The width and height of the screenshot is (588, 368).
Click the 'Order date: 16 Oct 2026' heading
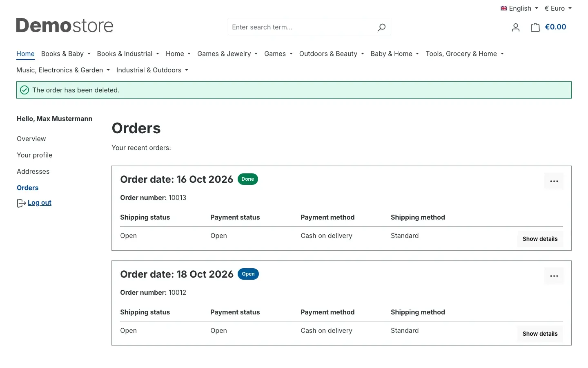click(x=176, y=180)
